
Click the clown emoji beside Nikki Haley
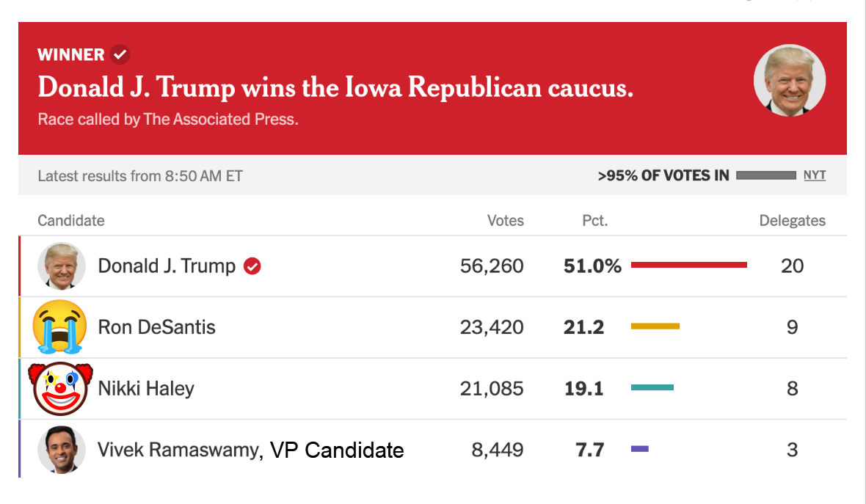60,388
